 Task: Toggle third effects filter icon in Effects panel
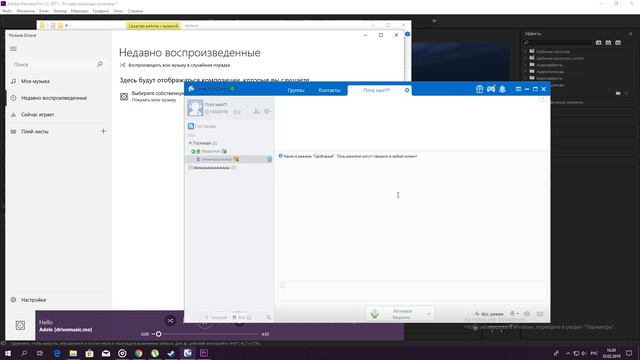point(618,42)
